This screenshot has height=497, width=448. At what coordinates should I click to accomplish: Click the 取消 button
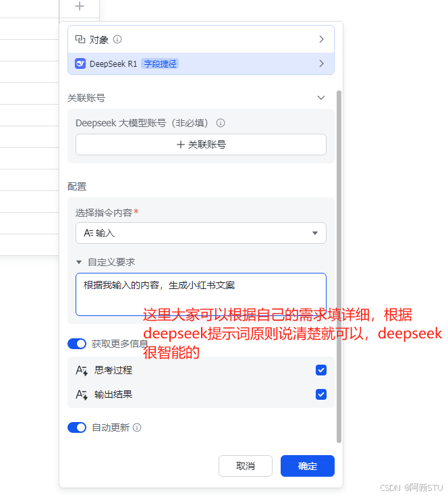[x=246, y=466]
